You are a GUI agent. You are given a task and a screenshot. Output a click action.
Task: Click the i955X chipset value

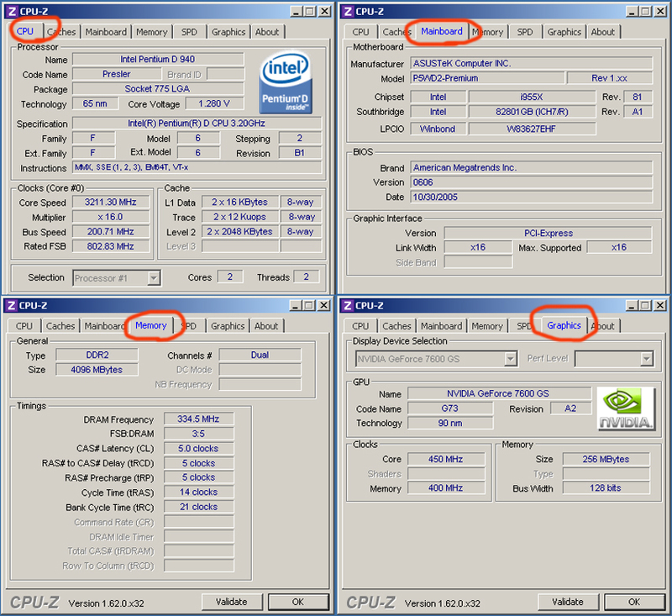click(x=532, y=97)
